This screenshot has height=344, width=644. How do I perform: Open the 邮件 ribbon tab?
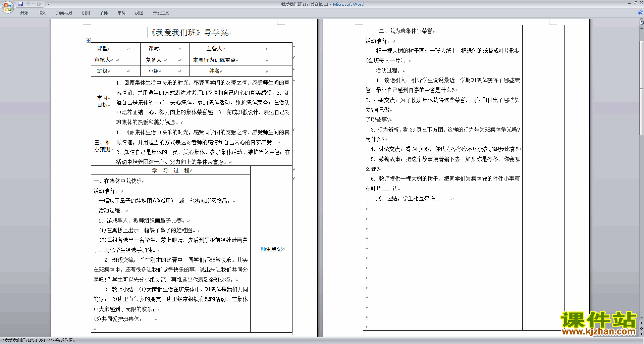(x=104, y=13)
